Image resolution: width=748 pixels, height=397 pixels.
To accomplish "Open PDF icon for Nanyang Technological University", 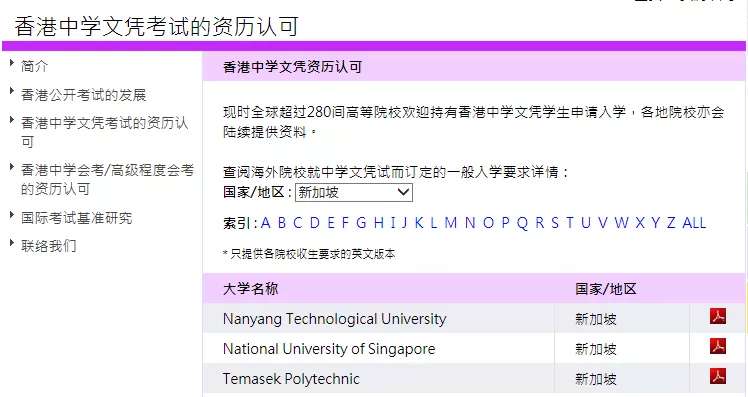I will pyautogui.click(x=717, y=316).
